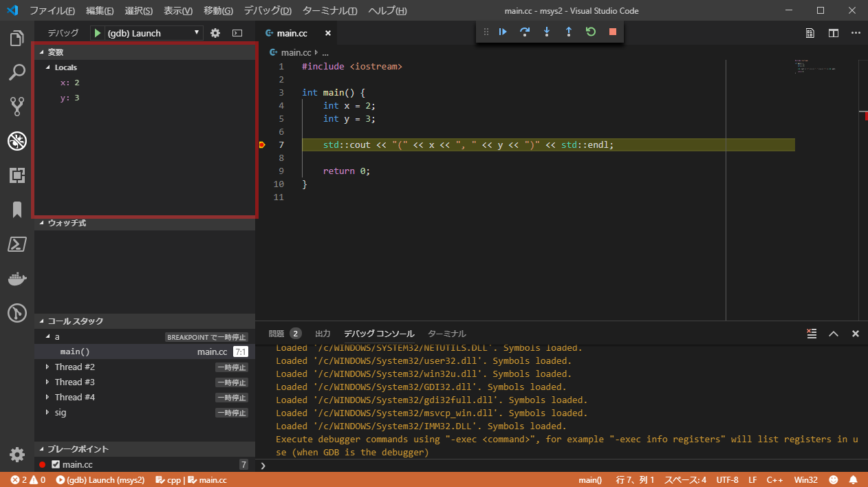Image resolution: width=868 pixels, height=487 pixels.
Task: Open changes icon in editor title bar
Action: point(811,33)
